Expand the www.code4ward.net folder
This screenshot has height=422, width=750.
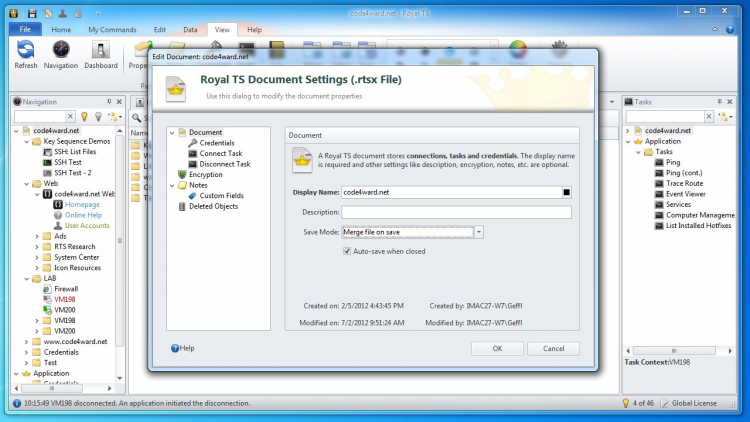click(27, 342)
